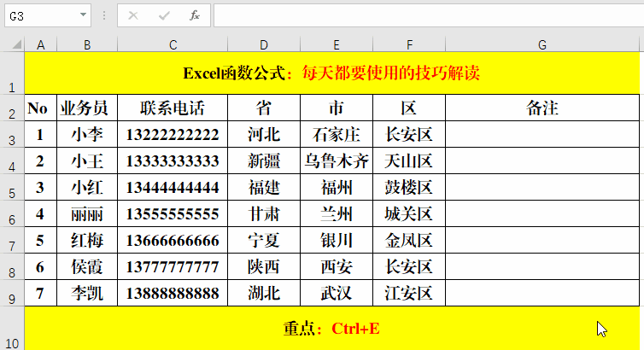
Task: Click the '省' header cell
Action: pos(264,108)
